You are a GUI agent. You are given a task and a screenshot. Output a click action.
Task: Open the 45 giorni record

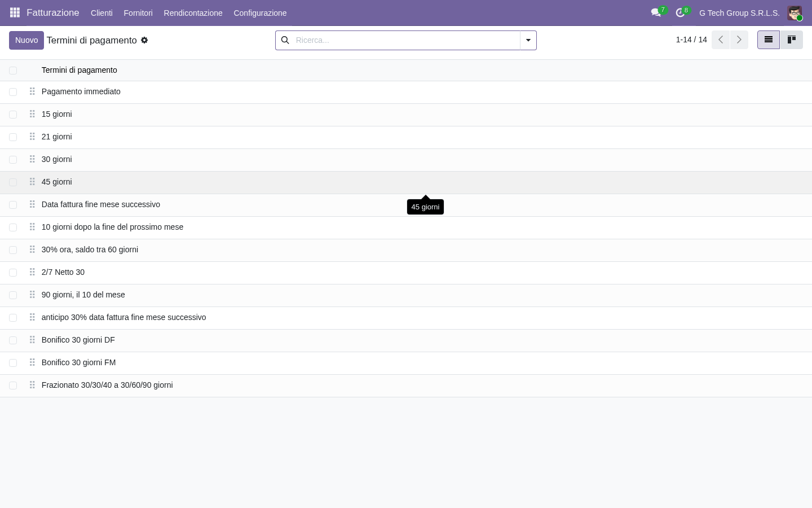click(x=57, y=182)
